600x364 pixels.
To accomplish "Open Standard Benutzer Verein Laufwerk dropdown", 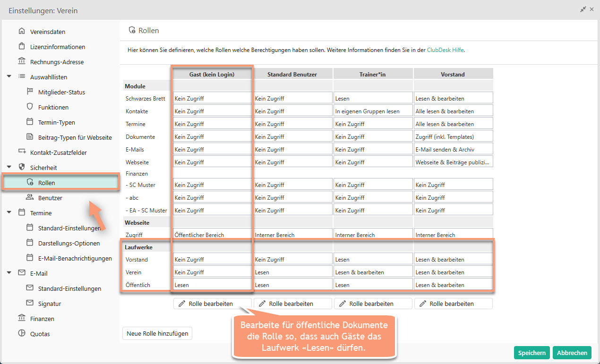I will [x=293, y=272].
